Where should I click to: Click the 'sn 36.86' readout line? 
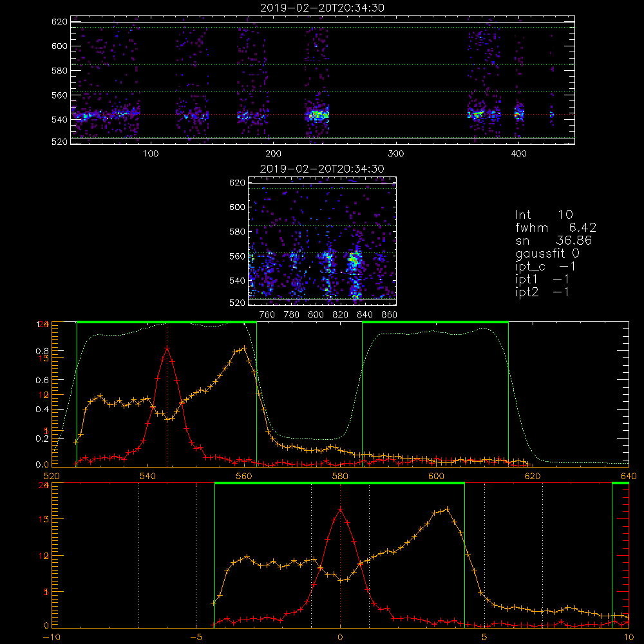(554, 240)
